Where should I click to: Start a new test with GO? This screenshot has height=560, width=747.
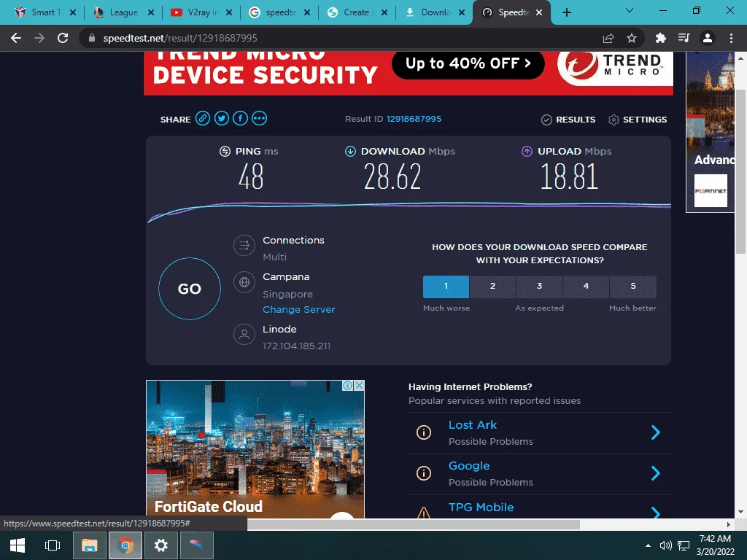[190, 289]
